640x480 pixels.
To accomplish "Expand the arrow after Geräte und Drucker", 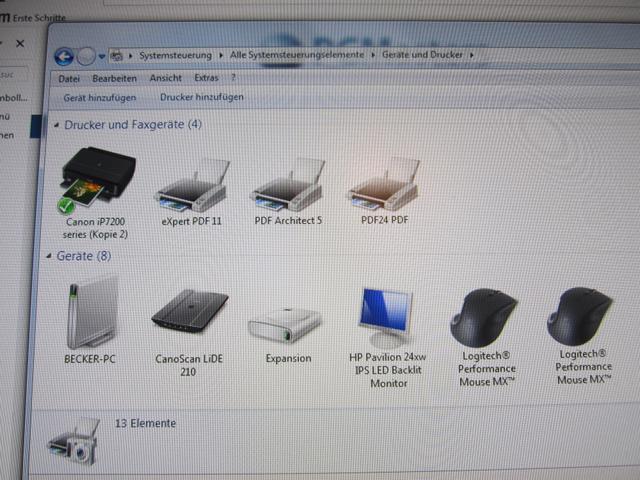I will pyautogui.click(x=471, y=55).
